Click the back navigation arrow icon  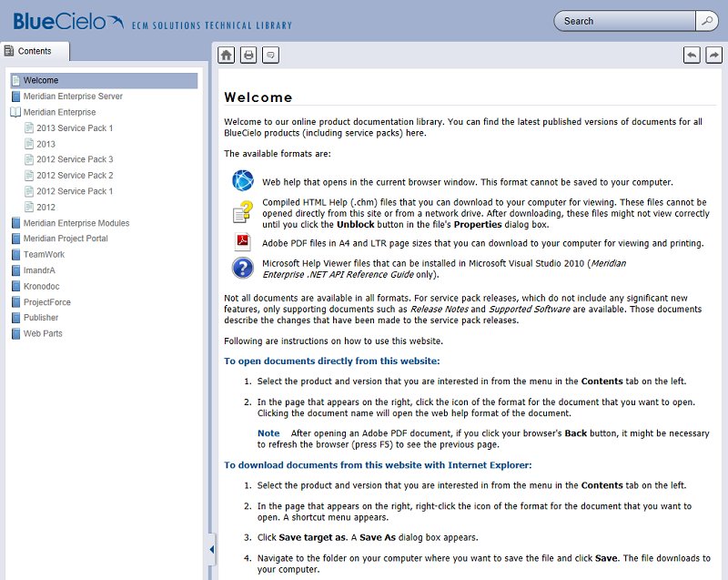693,55
